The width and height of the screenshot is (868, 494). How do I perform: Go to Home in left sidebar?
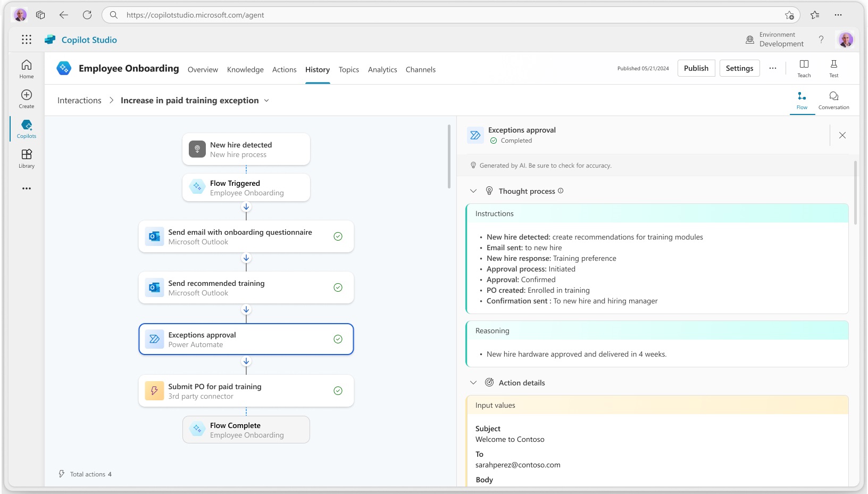27,69
